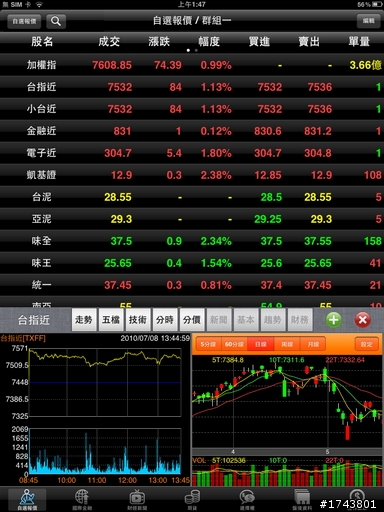Sort by the 成交 column header

pyautogui.click(x=109, y=42)
